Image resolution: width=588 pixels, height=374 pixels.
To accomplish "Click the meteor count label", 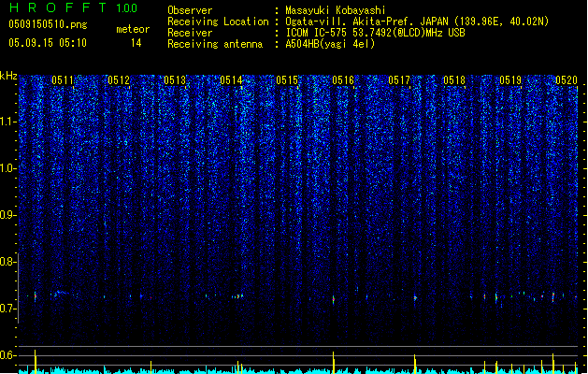I will click(x=133, y=29).
